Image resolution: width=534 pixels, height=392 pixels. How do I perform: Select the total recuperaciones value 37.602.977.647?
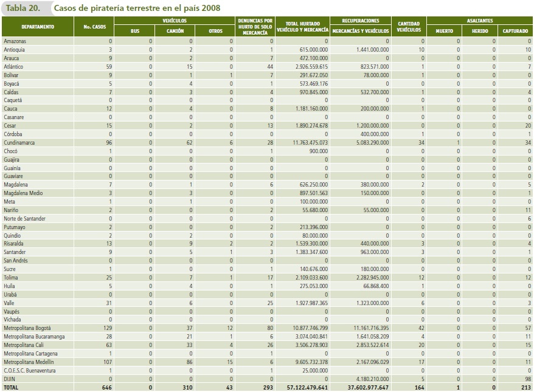tap(364, 387)
